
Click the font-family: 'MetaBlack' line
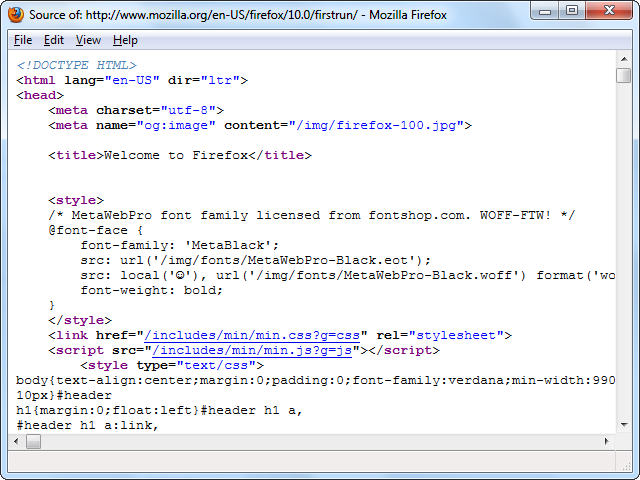[180, 246]
